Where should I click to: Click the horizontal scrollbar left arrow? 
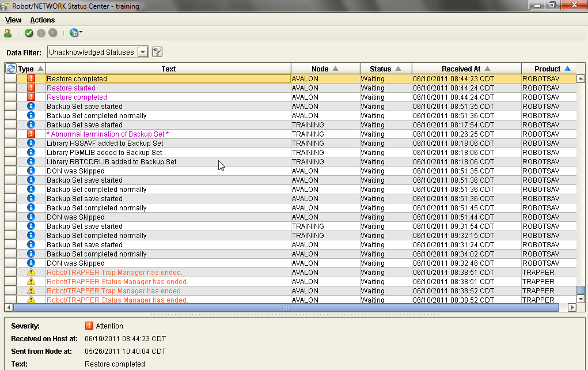(x=9, y=307)
